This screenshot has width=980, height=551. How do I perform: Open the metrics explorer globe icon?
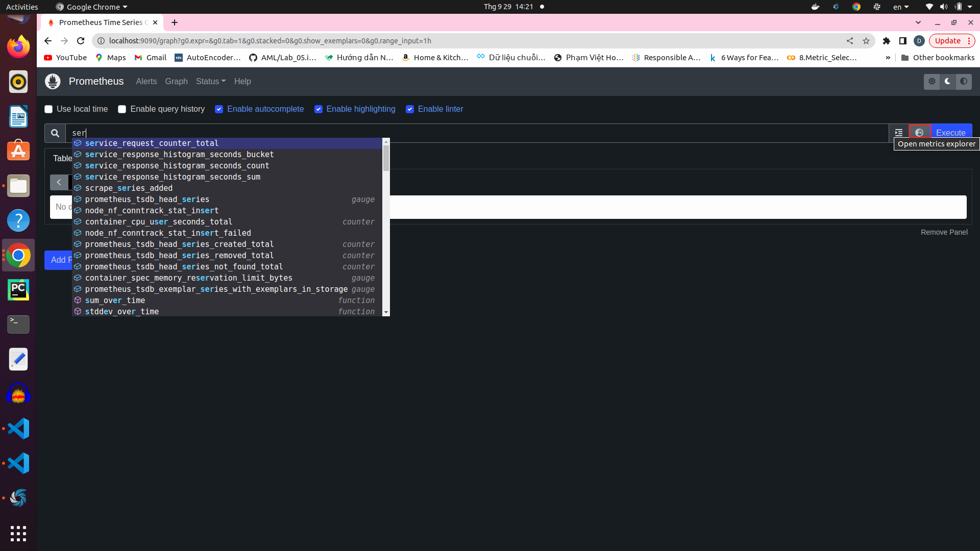[919, 133]
